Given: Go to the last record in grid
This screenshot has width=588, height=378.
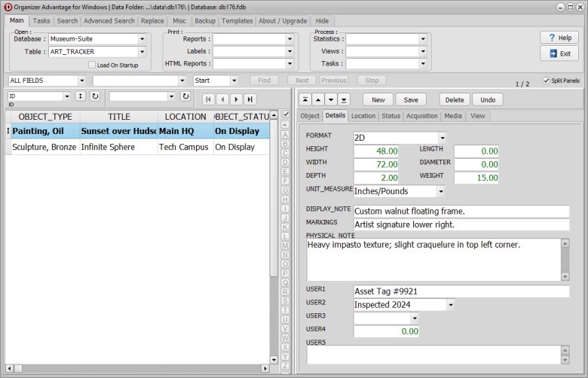Looking at the screenshot, I should [250, 99].
